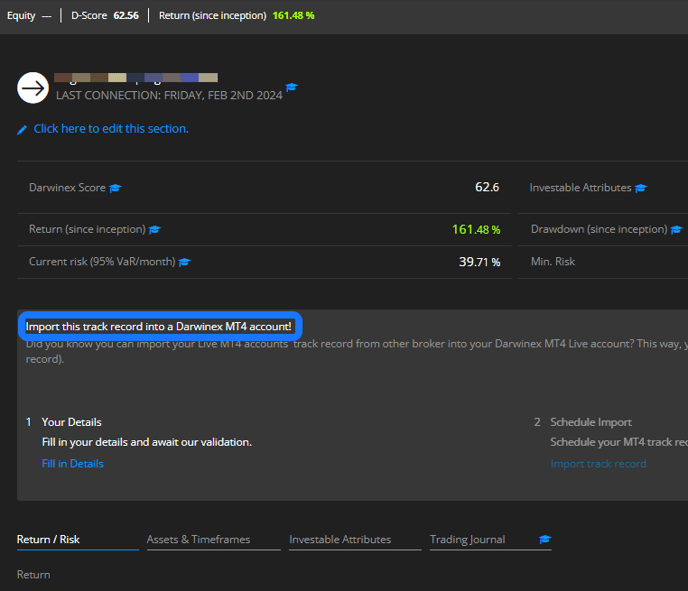Click 'Fill in your details and await our validation' text
Screen dimensions: 688x591
pyautogui.click(x=147, y=442)
